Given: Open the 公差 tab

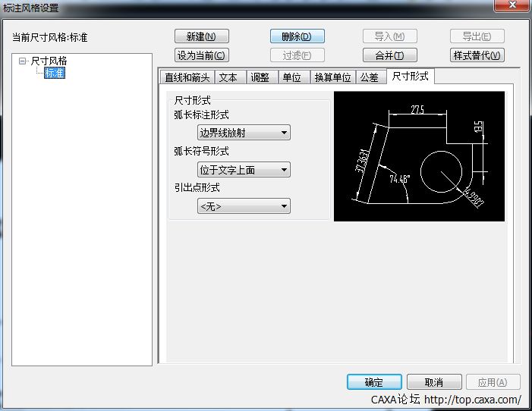Looking at the screenshot, I should point(370,77).
